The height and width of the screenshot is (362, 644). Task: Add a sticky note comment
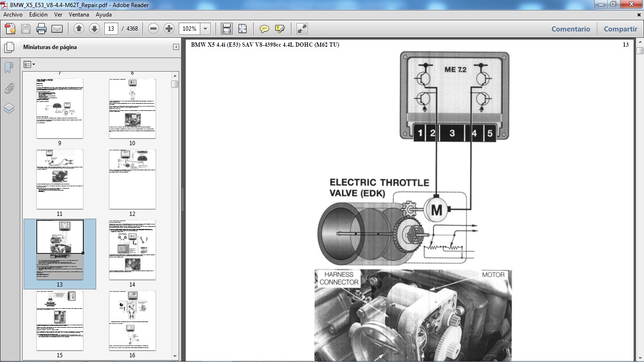264,29
